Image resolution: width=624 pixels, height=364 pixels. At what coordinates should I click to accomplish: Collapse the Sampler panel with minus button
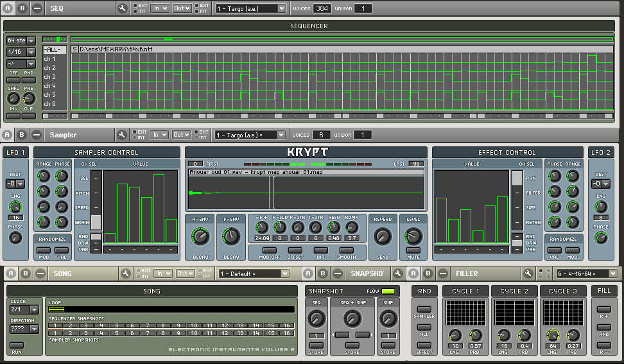36,135
